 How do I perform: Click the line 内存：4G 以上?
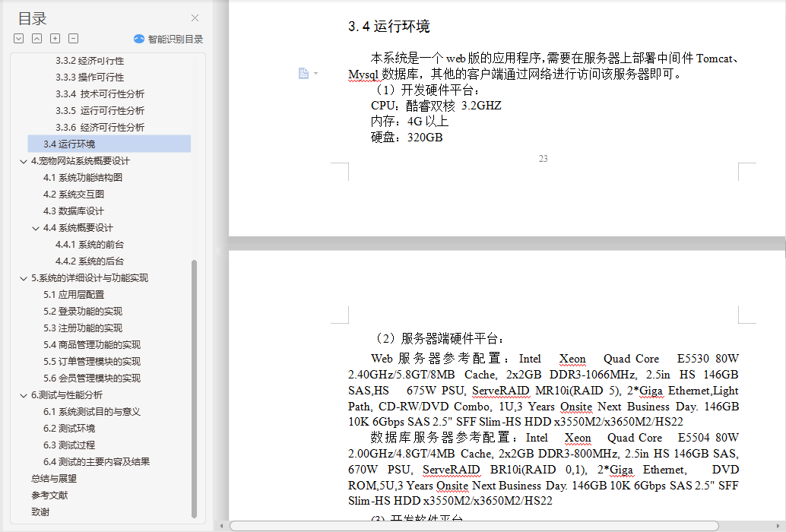(x=410, y=122)
